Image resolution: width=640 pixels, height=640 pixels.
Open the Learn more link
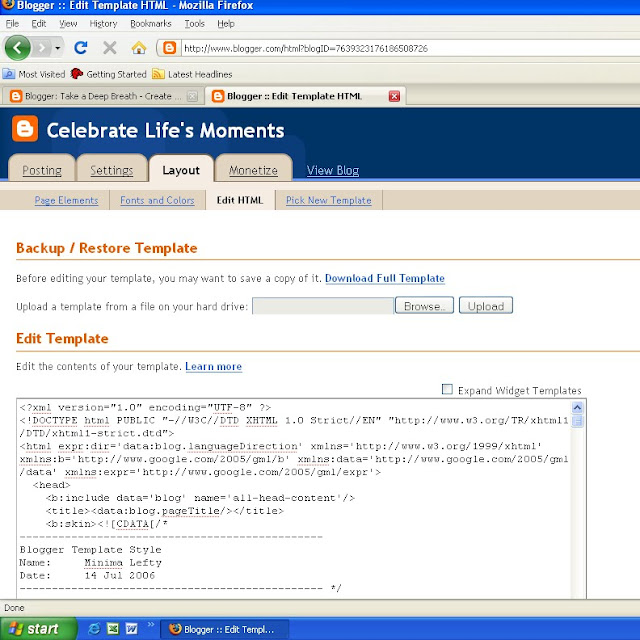(x=213, y=366)
